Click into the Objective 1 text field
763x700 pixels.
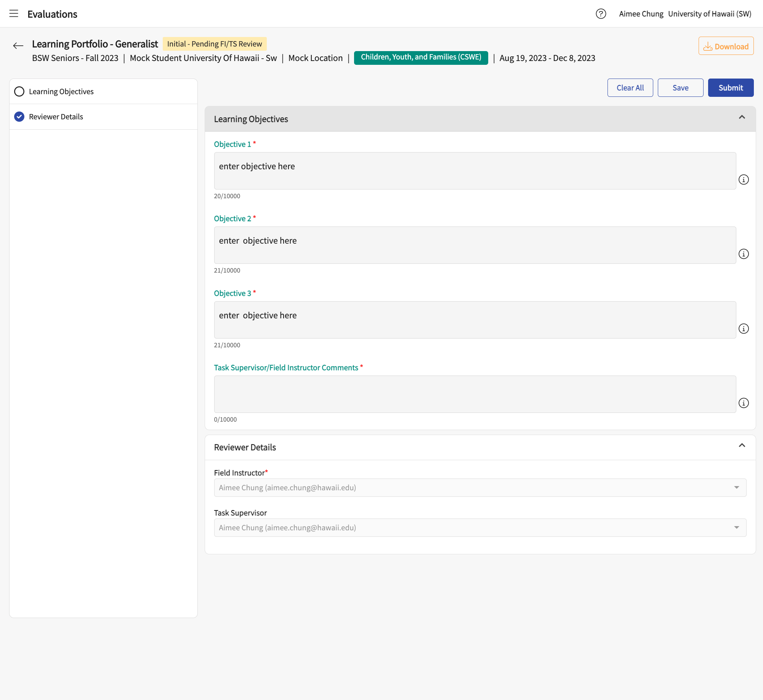tap(475, 171)
